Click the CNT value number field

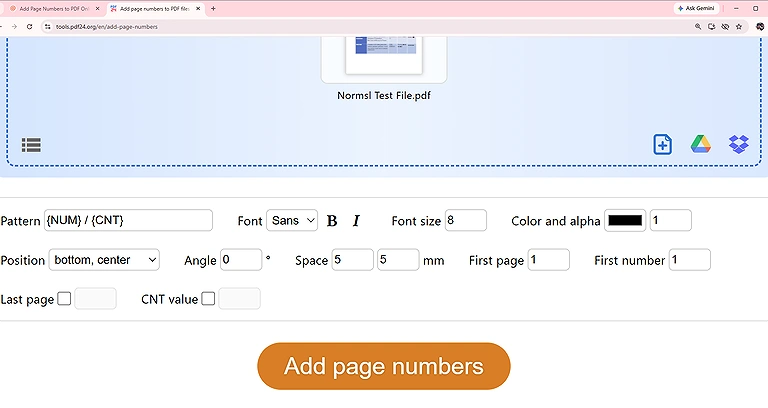coord(240,299)
